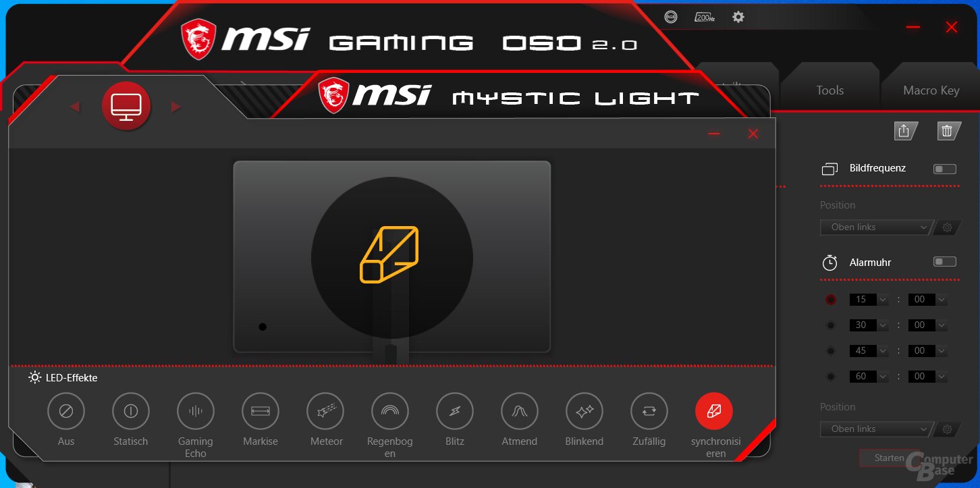Choose the Blitz LED effect

point(455,410)
